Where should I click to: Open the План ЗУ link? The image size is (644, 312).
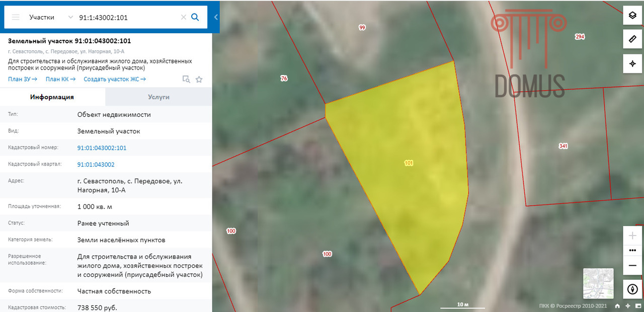click(23, 79)
